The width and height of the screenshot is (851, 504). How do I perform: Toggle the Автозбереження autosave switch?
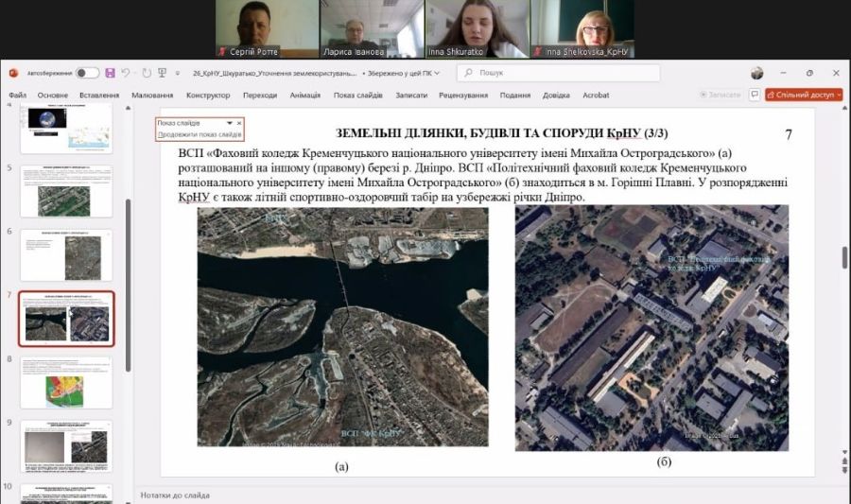[87, 73]
